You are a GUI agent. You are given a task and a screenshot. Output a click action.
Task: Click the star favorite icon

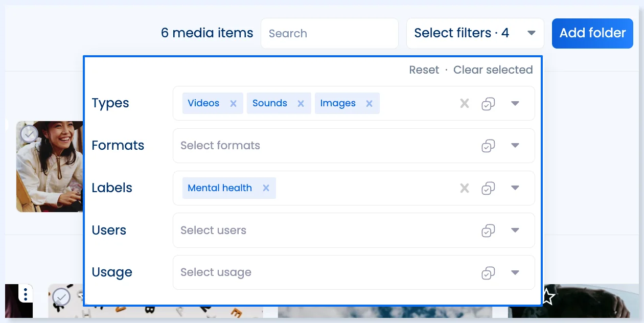(548, 297)
